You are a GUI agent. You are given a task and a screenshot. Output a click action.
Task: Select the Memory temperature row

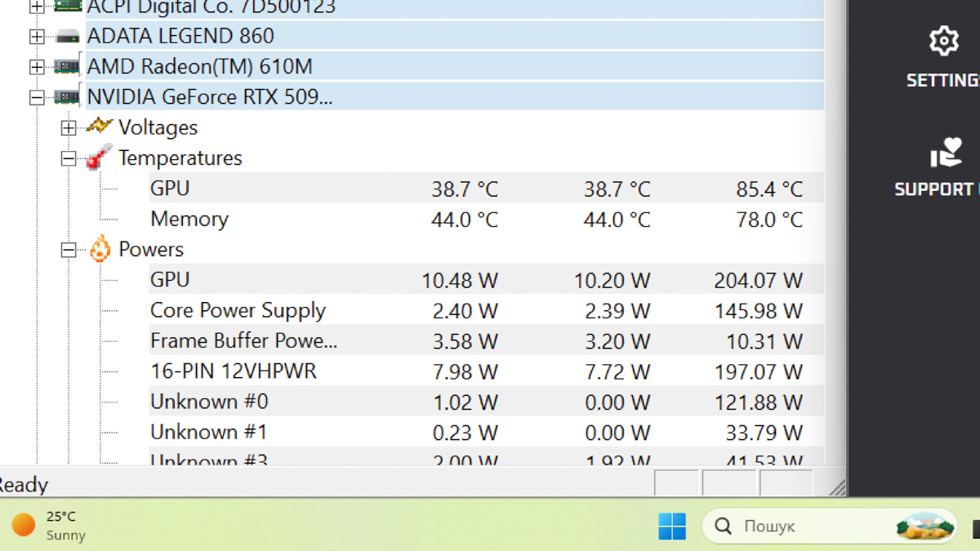click(486, 219)
